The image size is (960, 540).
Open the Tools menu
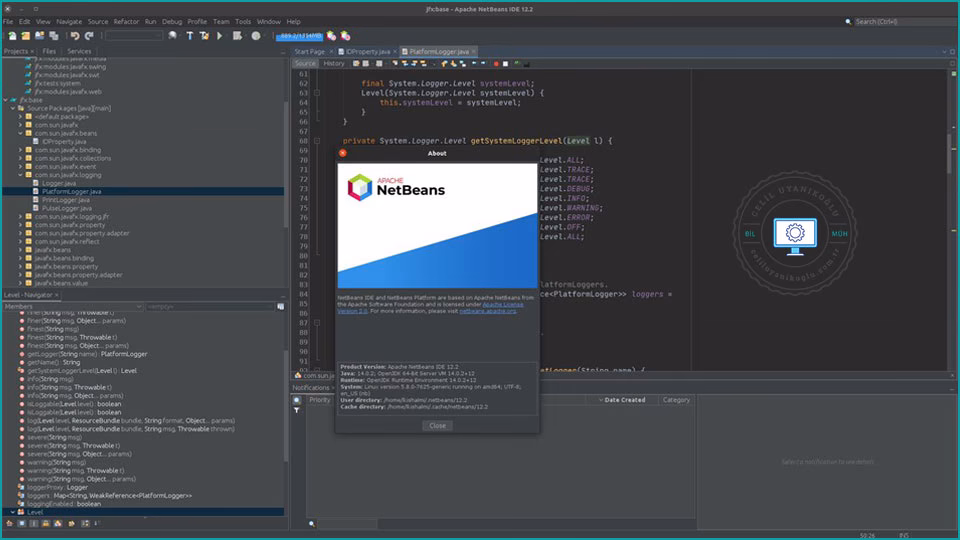coord(243,21)
